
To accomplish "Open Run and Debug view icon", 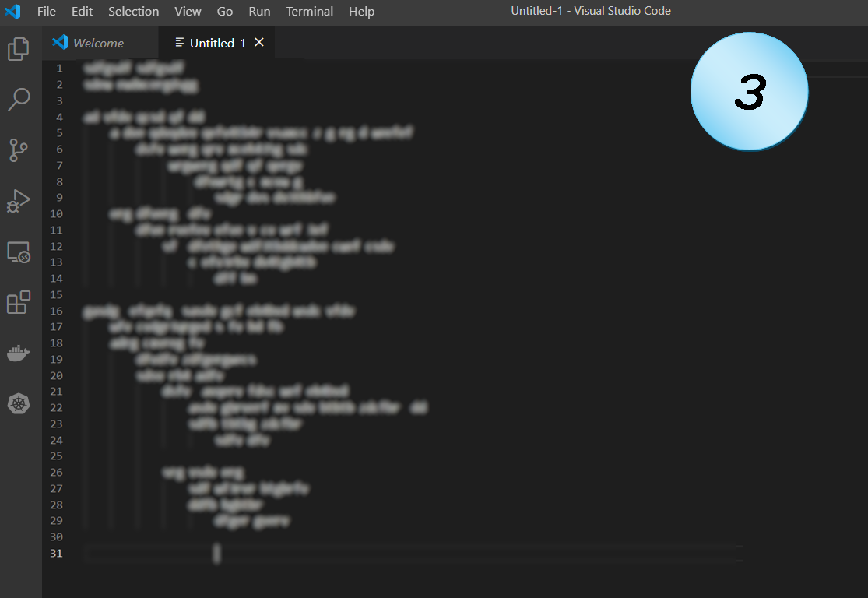I will click(19, 201).
